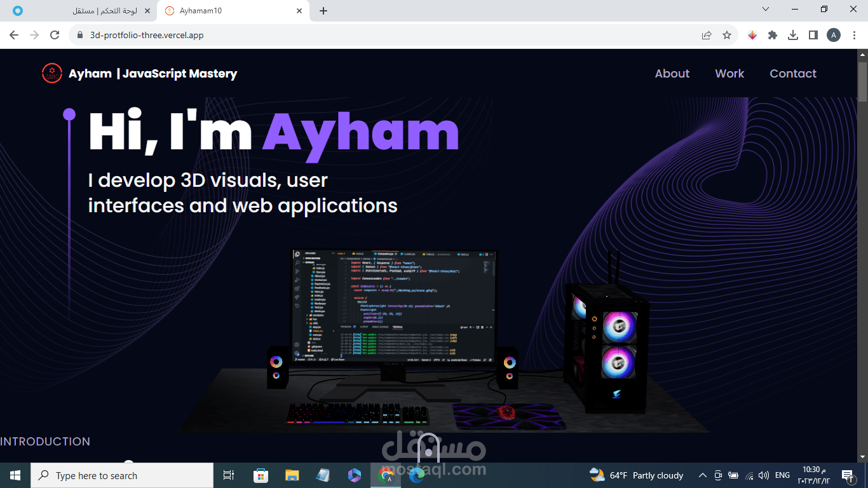Open the profile avatar 'A' menu
The height and width of the screenshot is (488, 868).
834,36
